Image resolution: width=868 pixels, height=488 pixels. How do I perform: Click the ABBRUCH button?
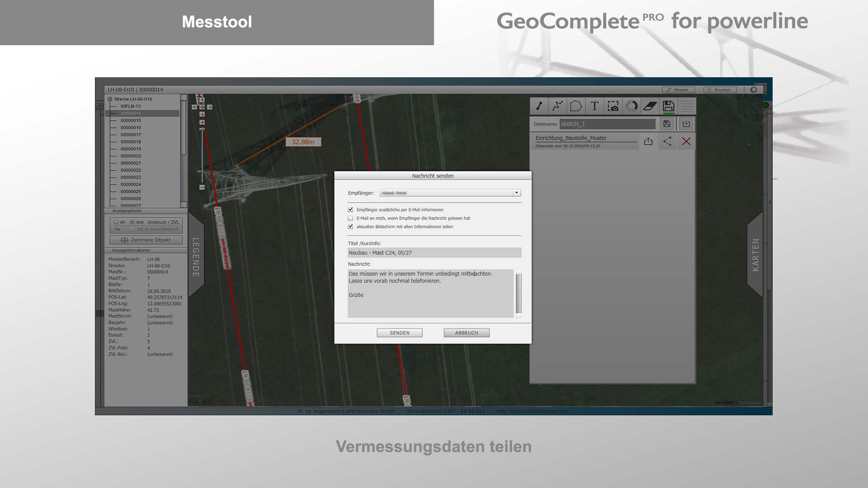click(x=467, y=333)
